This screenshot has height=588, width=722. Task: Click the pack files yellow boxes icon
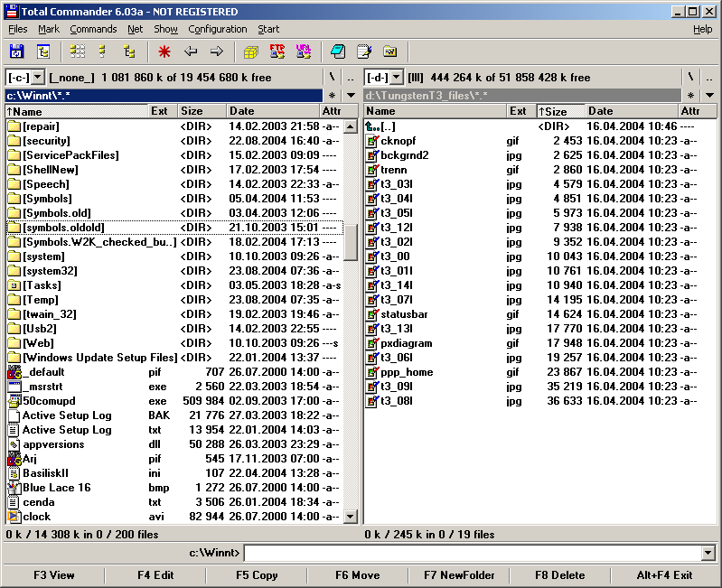point(251,51)
